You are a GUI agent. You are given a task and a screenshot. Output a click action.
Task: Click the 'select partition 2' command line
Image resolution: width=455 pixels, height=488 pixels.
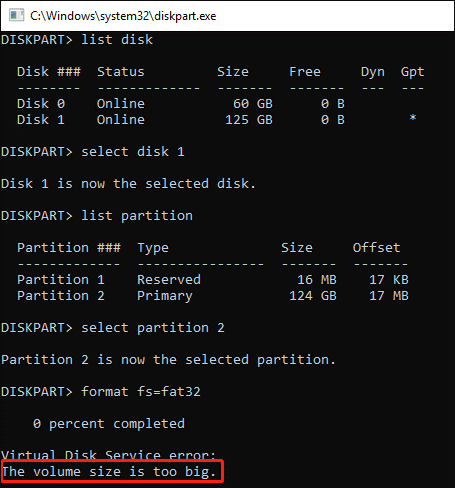pos(113,328)
